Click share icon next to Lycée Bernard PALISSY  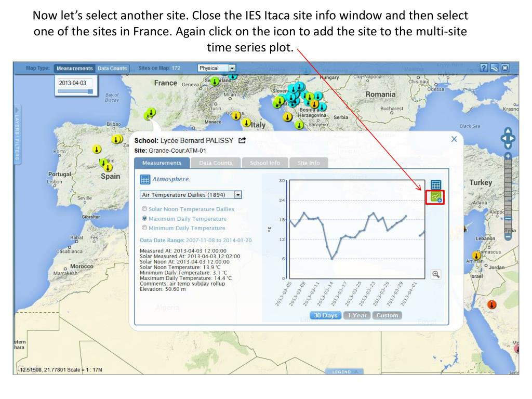(242, 140)
